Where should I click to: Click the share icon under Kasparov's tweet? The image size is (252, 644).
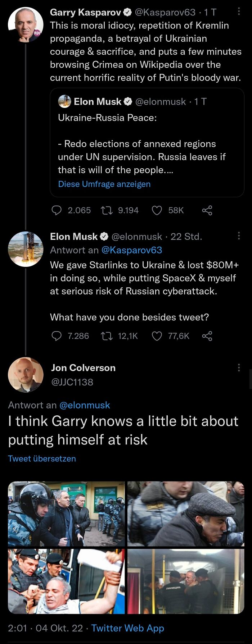pos(208,211)
